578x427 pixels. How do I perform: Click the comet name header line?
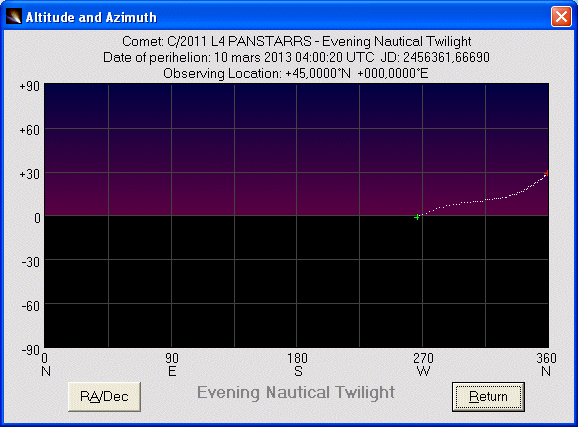pos(297,41)
